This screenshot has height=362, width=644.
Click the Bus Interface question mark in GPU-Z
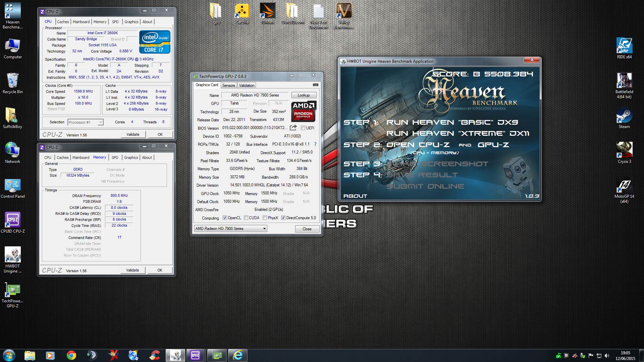[x=315, y=144]
